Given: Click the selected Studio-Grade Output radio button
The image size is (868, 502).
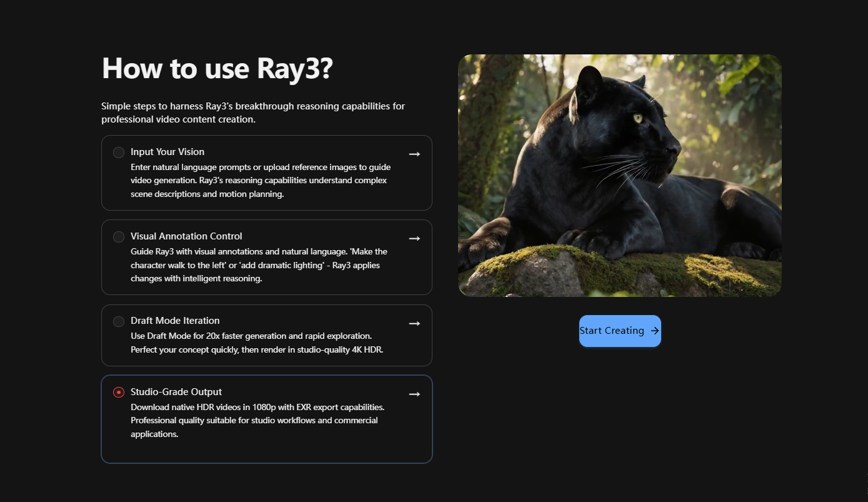Looking at the screenshot, I should pos(119,393).
